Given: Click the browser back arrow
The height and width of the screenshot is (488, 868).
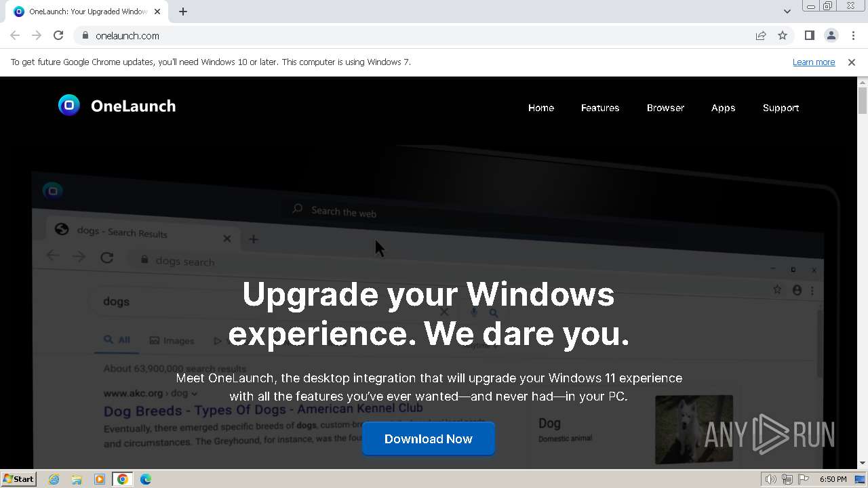Looking at the screenshot, I should tap(15, 35).
